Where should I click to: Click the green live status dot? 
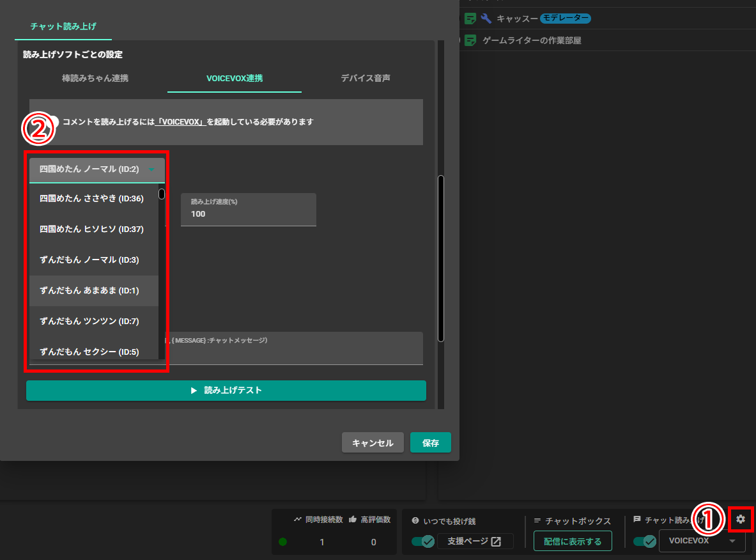[x=283, y=541]
